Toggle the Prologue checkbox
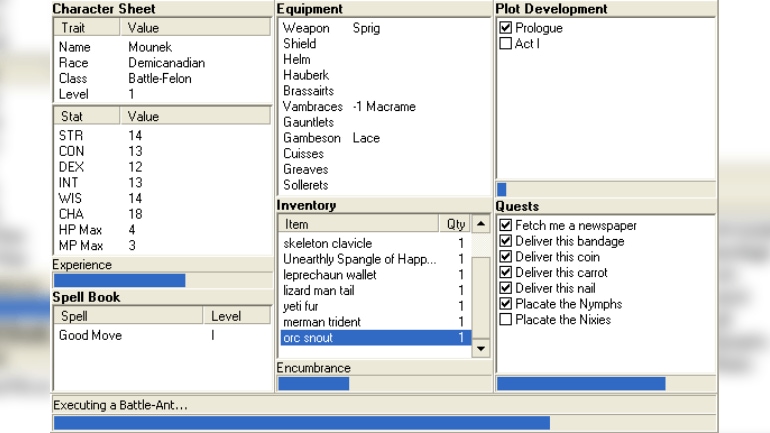Image resolution: width=770 pixels, height=433 pixels. click(x=505, y=28)
